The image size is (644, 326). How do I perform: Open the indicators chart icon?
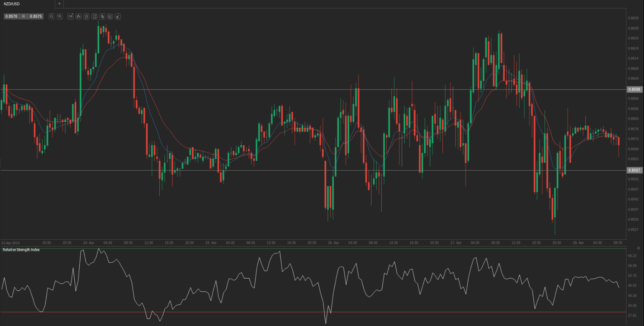pos(95,16)
